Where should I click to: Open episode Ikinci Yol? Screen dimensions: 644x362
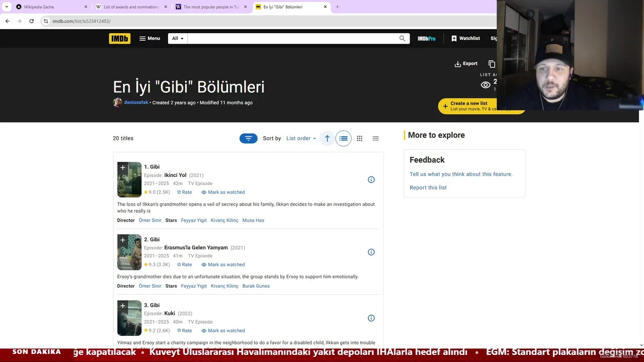[x=175, y=175]
